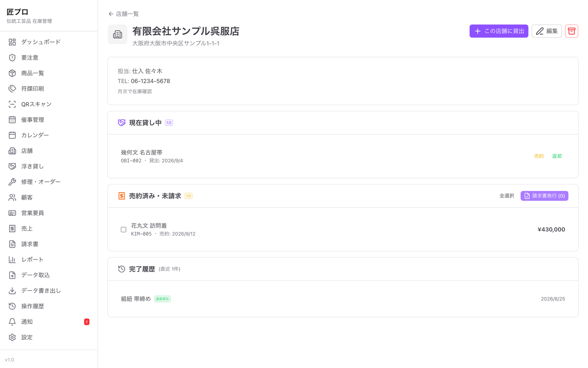Click 全選択 in unbilled section
Image resolution: width=588 pixels, height=368 pixels.
click(507, 196)
